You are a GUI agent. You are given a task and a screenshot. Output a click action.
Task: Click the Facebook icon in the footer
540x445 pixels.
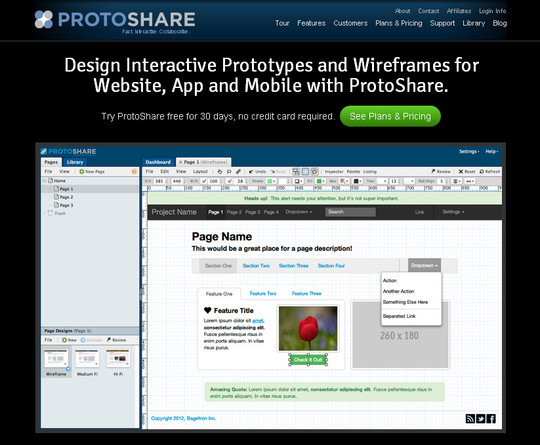[491, 418]
